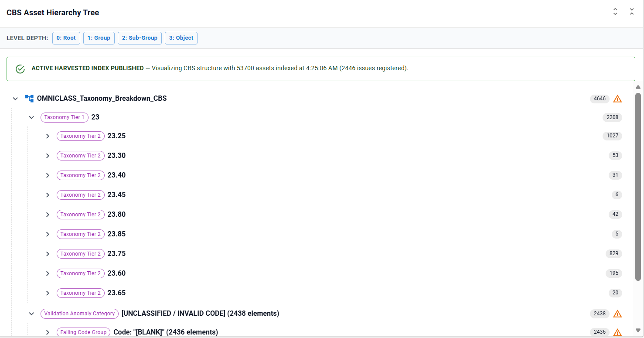Click warning icon on UNCLASSIFIED row
This screenshot has height=338, width=644.
(x=617, y=314)
